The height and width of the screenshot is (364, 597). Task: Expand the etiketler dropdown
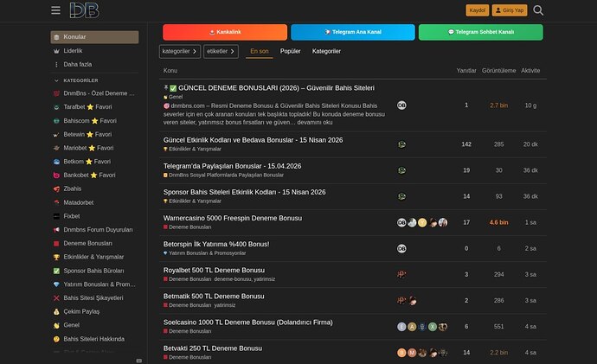(221, 51)
